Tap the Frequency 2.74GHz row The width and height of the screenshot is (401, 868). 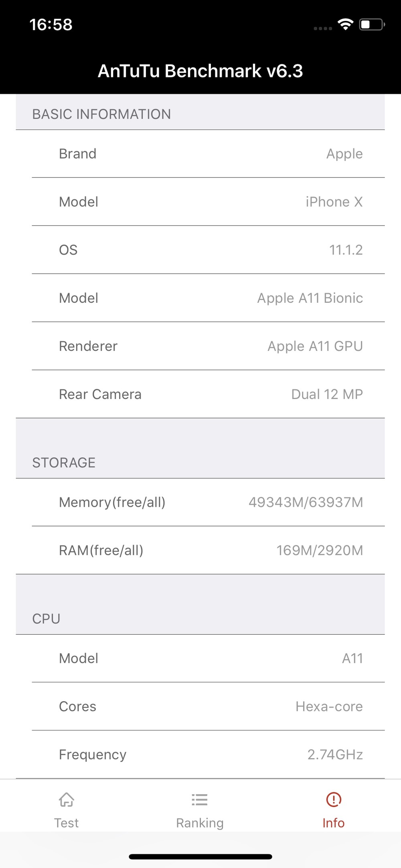(x=209, y=755)
